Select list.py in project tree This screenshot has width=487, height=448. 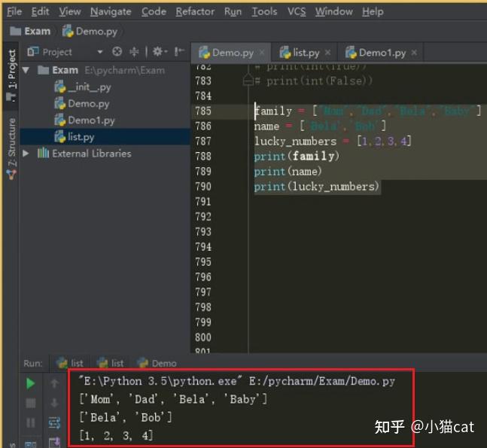(75, 137)
